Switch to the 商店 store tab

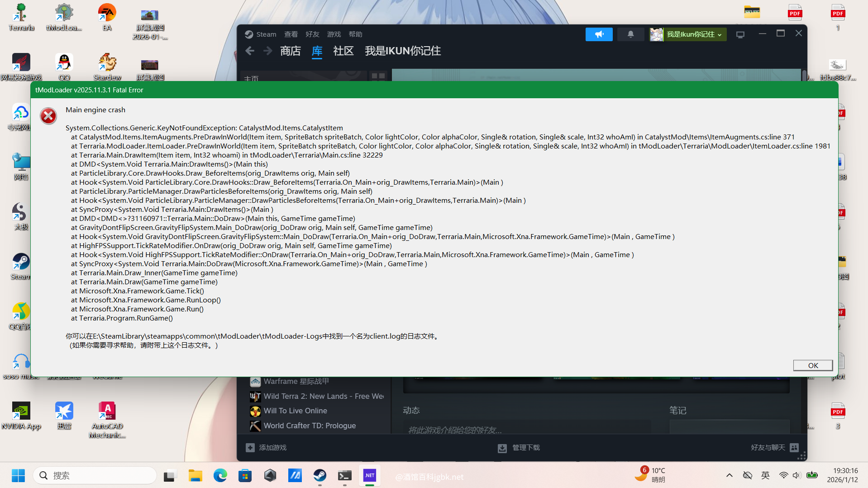point(290,51)
